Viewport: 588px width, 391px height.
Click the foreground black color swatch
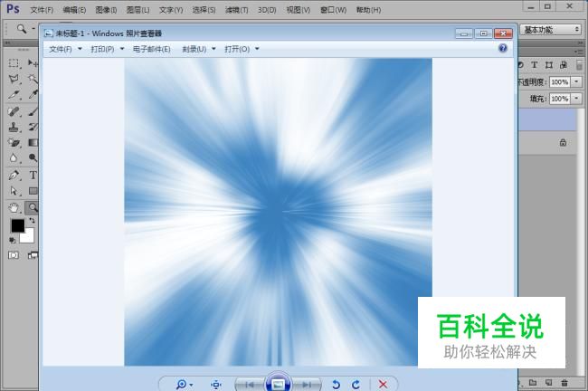tap(17, 225)
